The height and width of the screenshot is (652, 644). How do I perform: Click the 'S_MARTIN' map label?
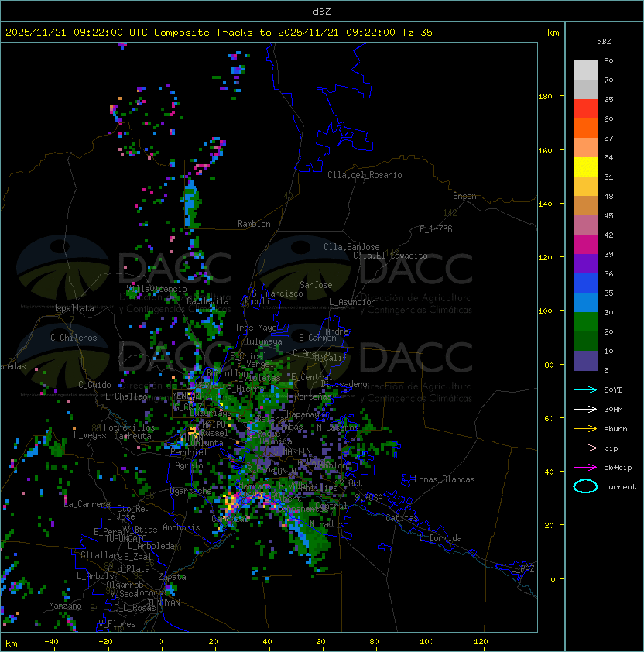292,451
